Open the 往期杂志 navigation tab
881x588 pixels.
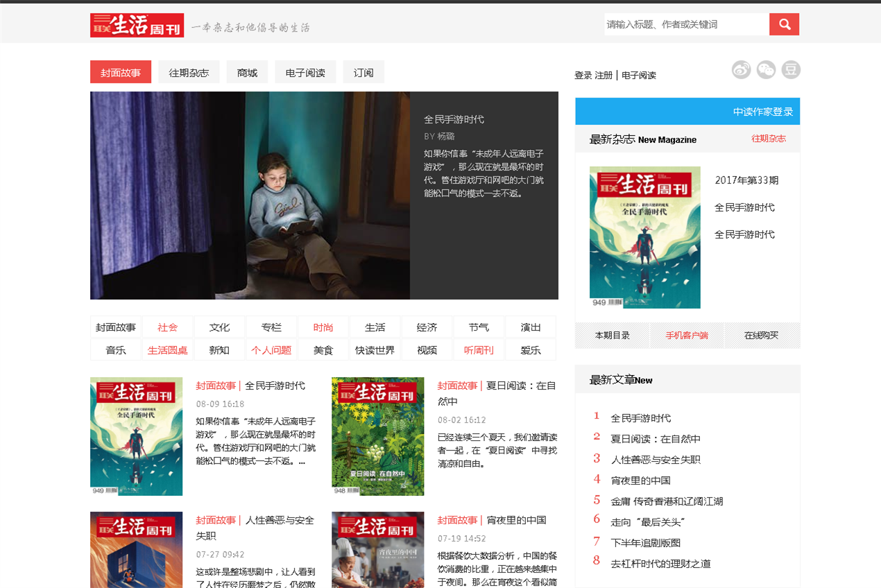[189, 72]
